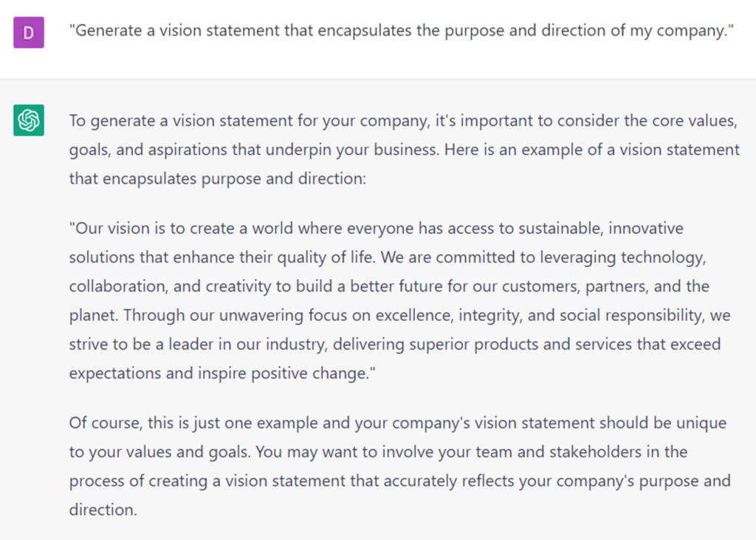This screenshot has height=540, width=756.
Task: Click the paragraph starting "Our vision is"
Action: click(x=399, y=300)
